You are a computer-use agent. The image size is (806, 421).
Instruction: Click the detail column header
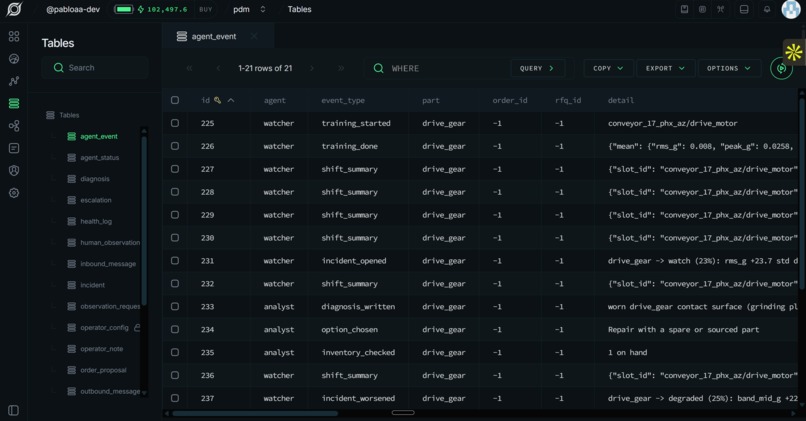[620, 100]
